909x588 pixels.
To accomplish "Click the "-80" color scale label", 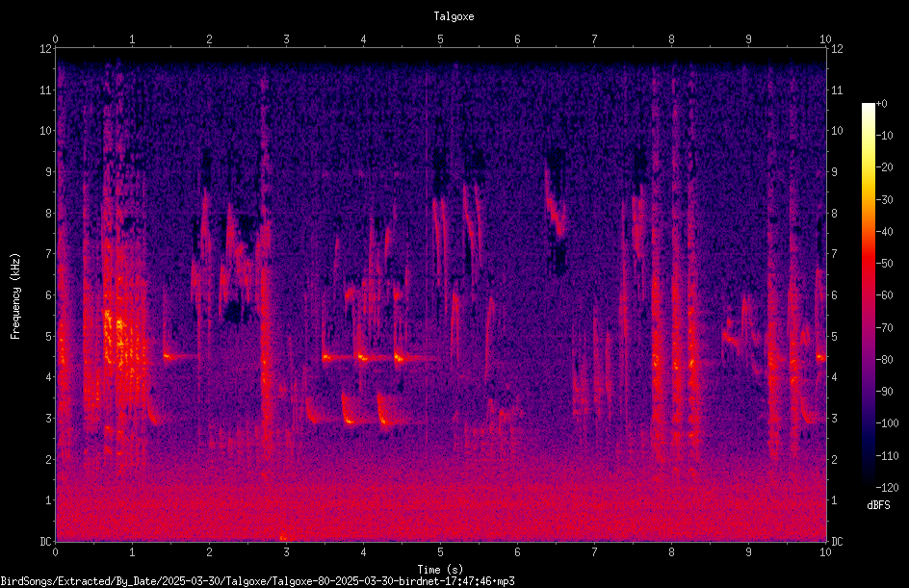I will (x=885, y=360).
